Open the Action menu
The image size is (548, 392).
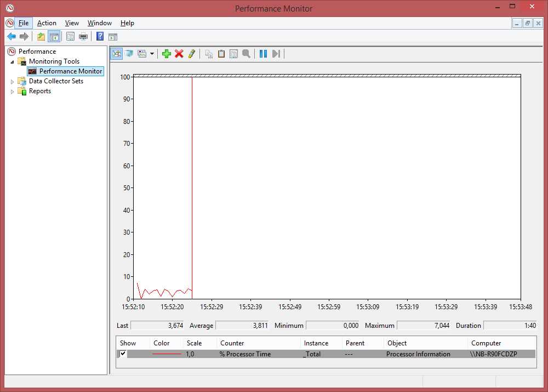[x=47, y=23]
